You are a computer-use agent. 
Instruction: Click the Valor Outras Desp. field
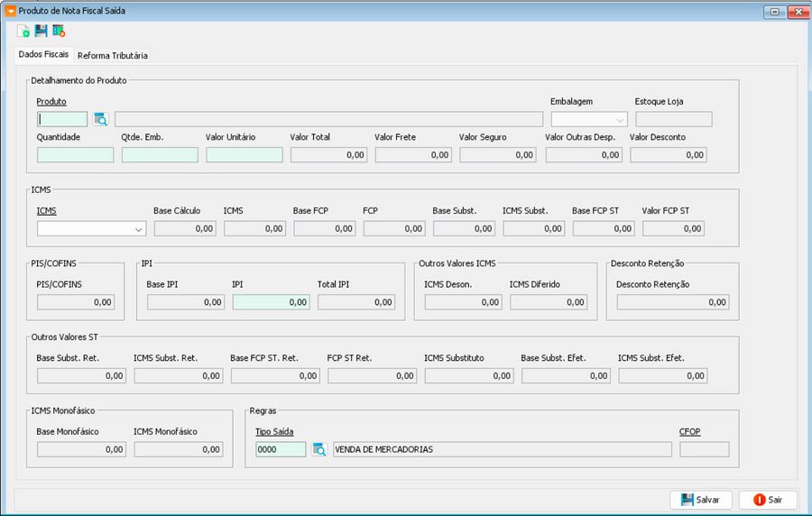[x=584, y=155]
